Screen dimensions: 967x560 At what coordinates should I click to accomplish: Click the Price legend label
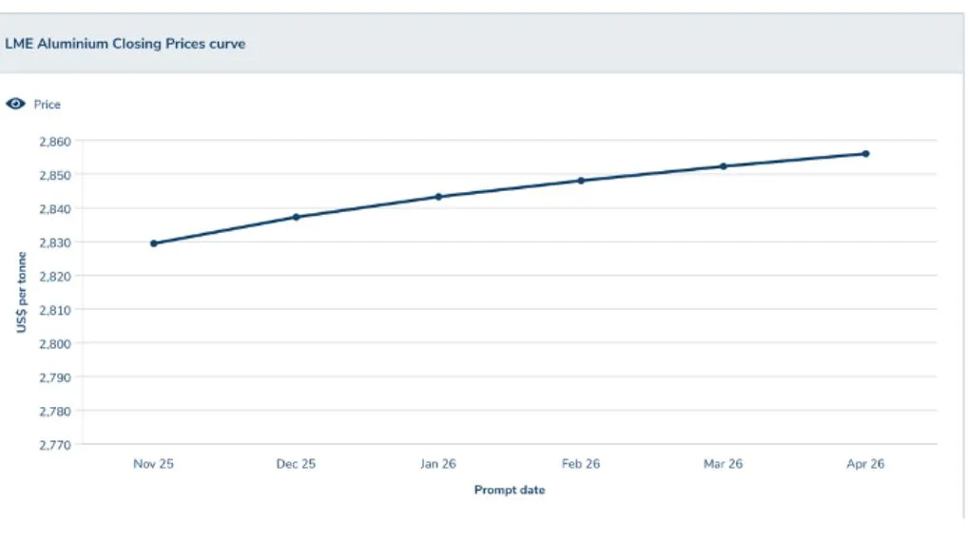(x=48, y=105)
